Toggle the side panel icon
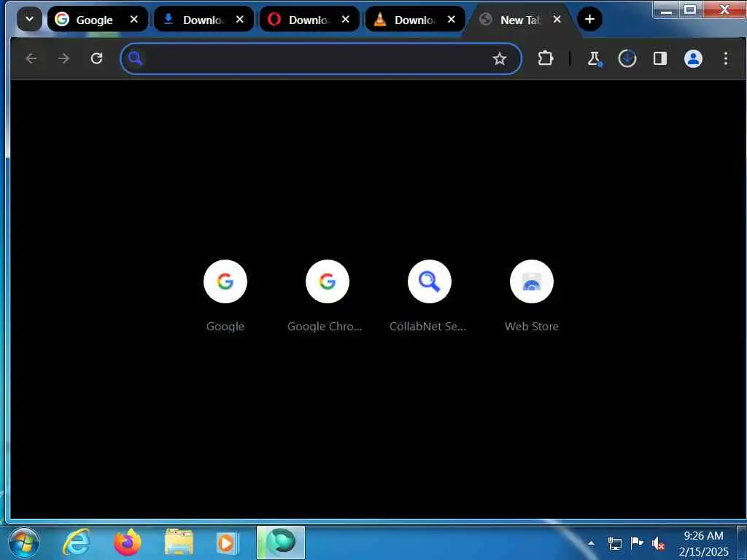This screenshot has height=560, width=747. (x=659, y=58)
